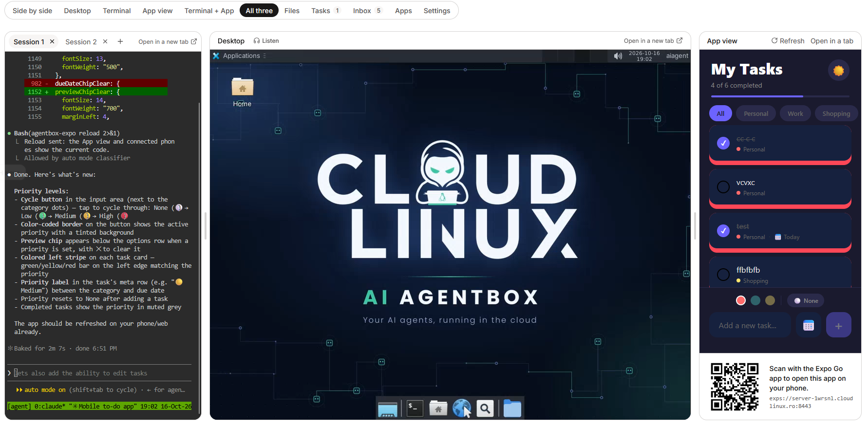
Task: Open the Files tab
Action: click(x=292, y=11)
